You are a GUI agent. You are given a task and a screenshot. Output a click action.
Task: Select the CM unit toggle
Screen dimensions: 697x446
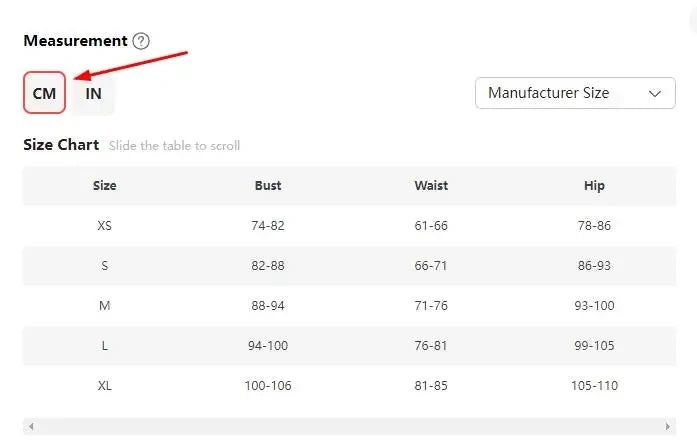tap(44, 92)
